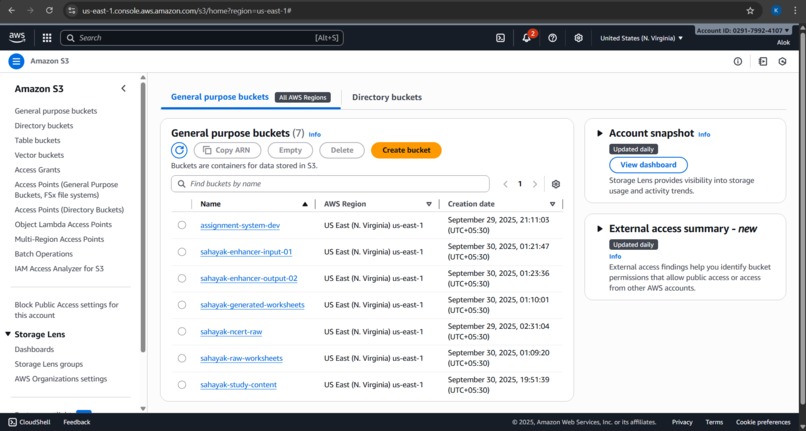Open the notifications bell

point(526,38)
